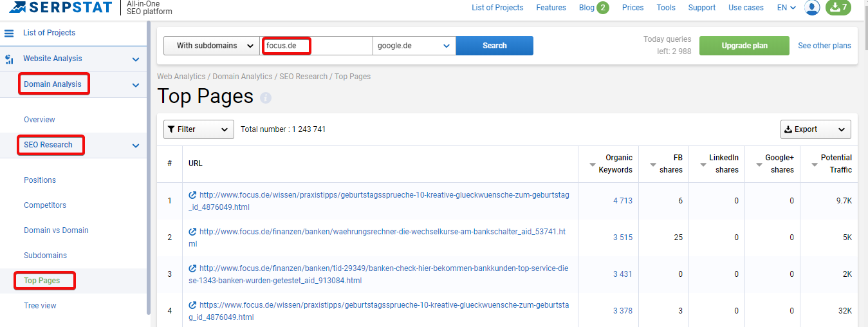
Task: Open Use cases in top navigation
Action: tap(746, 8)
